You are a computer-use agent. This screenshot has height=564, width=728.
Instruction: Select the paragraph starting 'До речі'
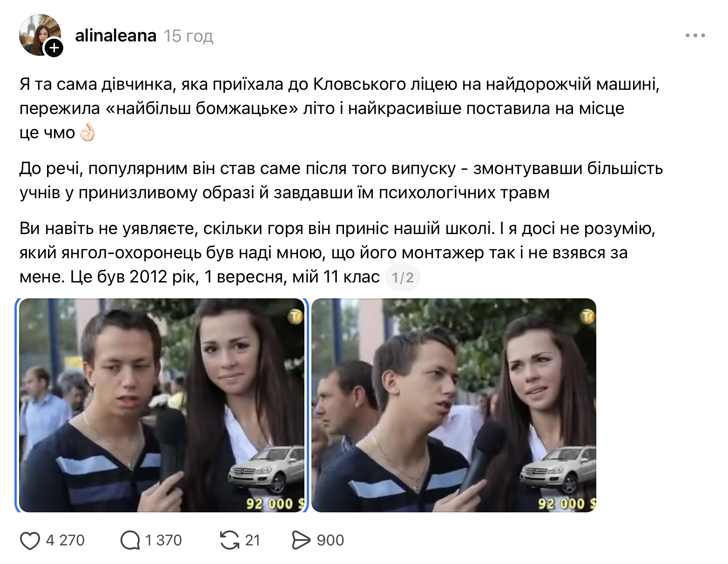pyautogui.click(x=341, y=181)
